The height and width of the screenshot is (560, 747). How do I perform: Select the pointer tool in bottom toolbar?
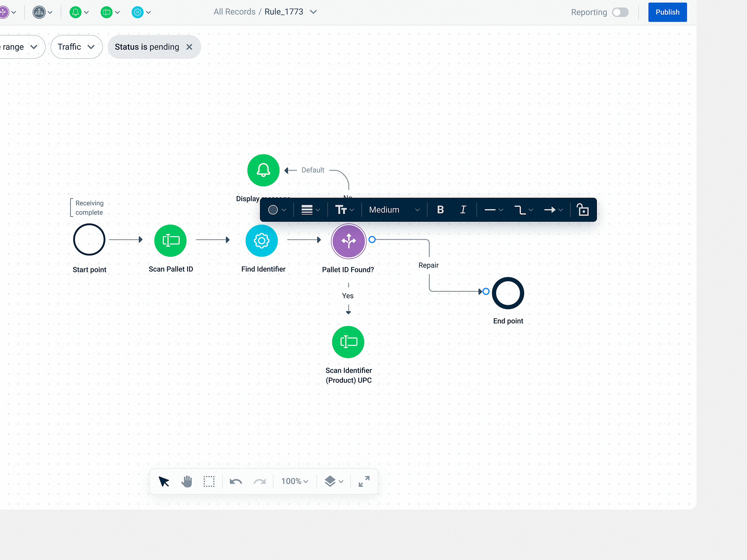coord(164,481)
